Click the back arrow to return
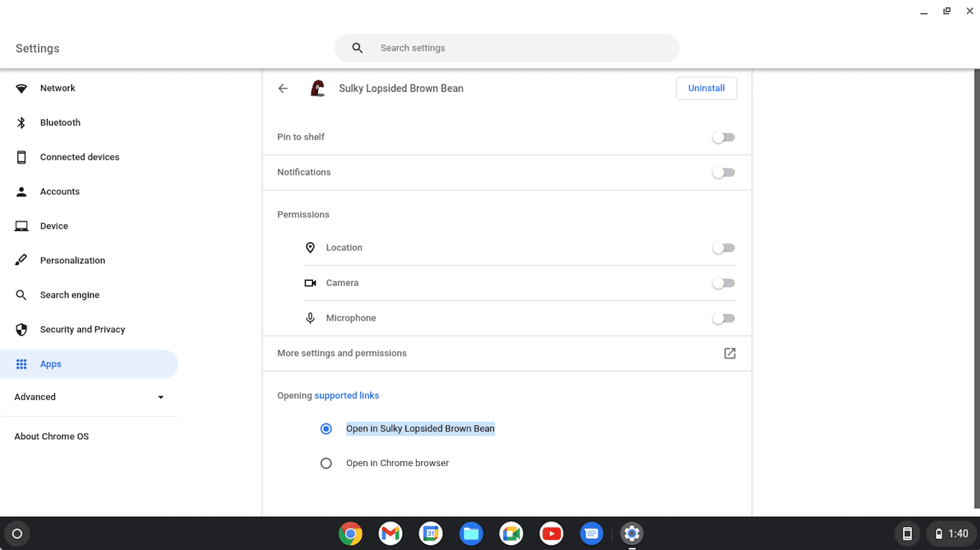This screenshot has height=550, width=980. click(283, 88)
